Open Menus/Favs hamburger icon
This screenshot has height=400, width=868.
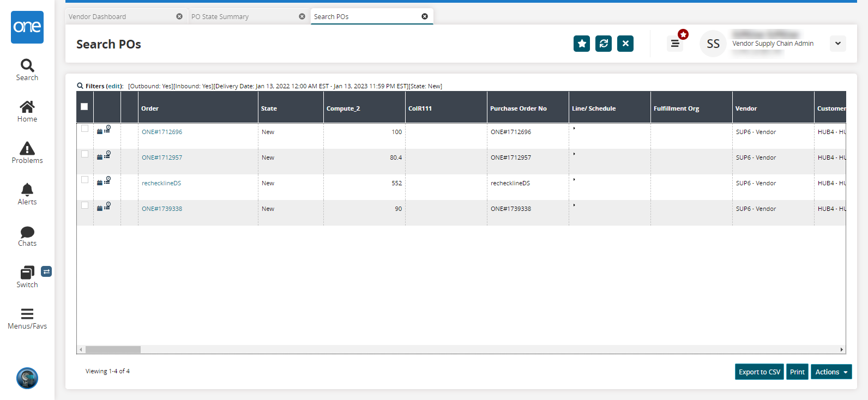(x=27, y=314)
